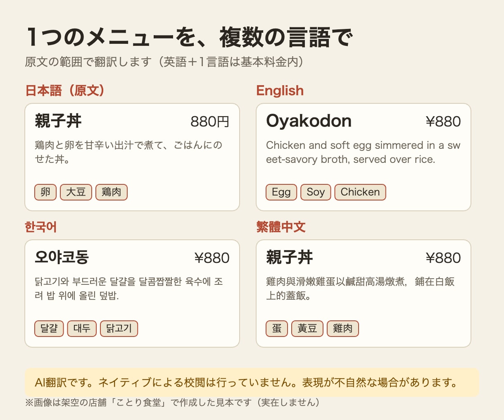504x420 pixels.
Task: Click the heading 1つのメニューを、複数の言語で
Action: [x=189, y=37]
